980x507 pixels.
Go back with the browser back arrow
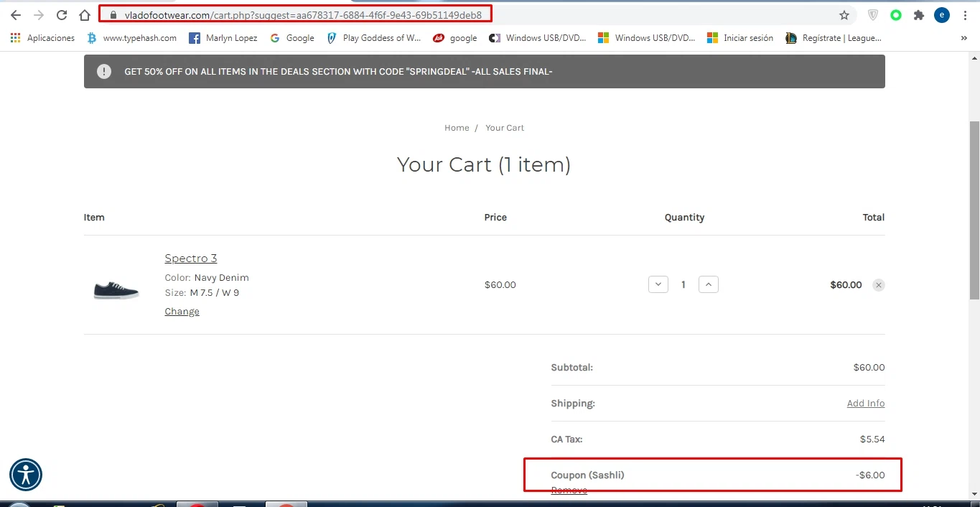[x=16, y=15]
